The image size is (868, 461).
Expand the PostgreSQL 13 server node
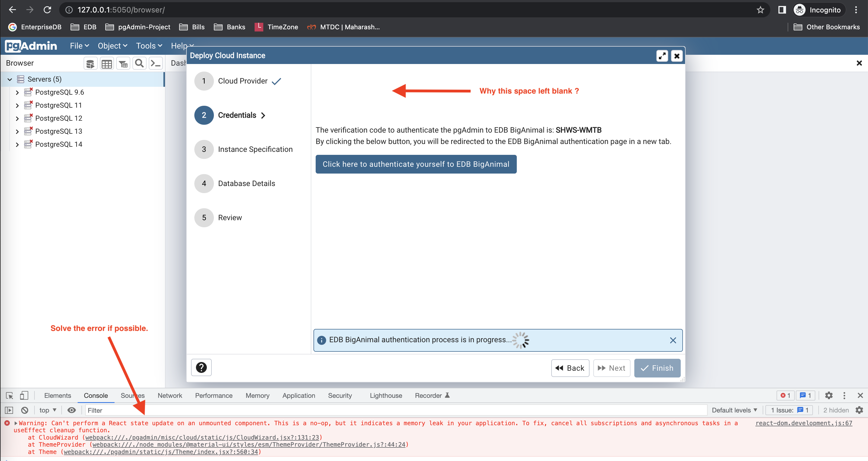click(x=17, y=131)
